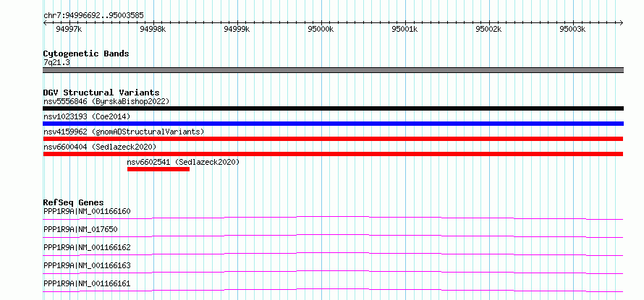This screenshot has width=644, height=300.
Task: Select the PPP1R9A|NM_001166160 transcript label
Action: coord(87,212)
